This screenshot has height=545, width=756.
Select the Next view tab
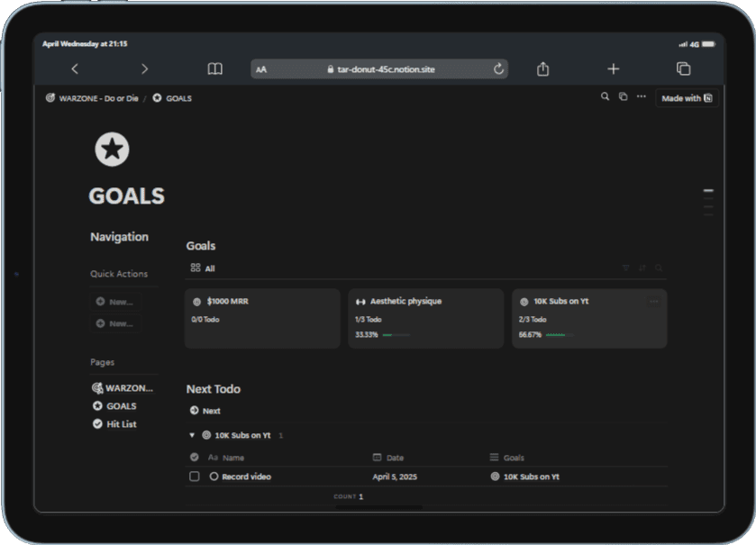click(x=205, y=411)
